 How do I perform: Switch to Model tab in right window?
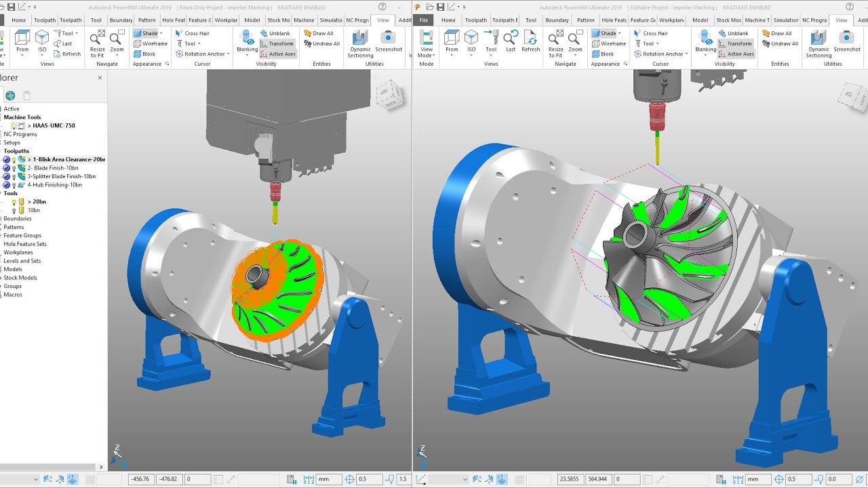point(701,20)
